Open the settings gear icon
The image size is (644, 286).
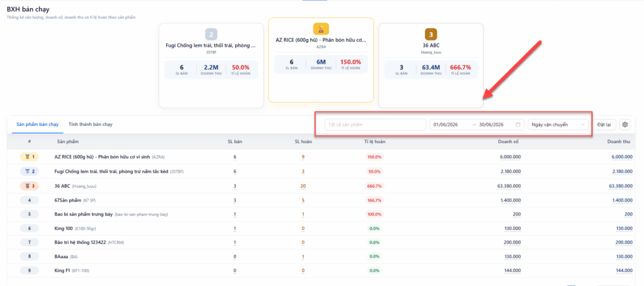625,124
